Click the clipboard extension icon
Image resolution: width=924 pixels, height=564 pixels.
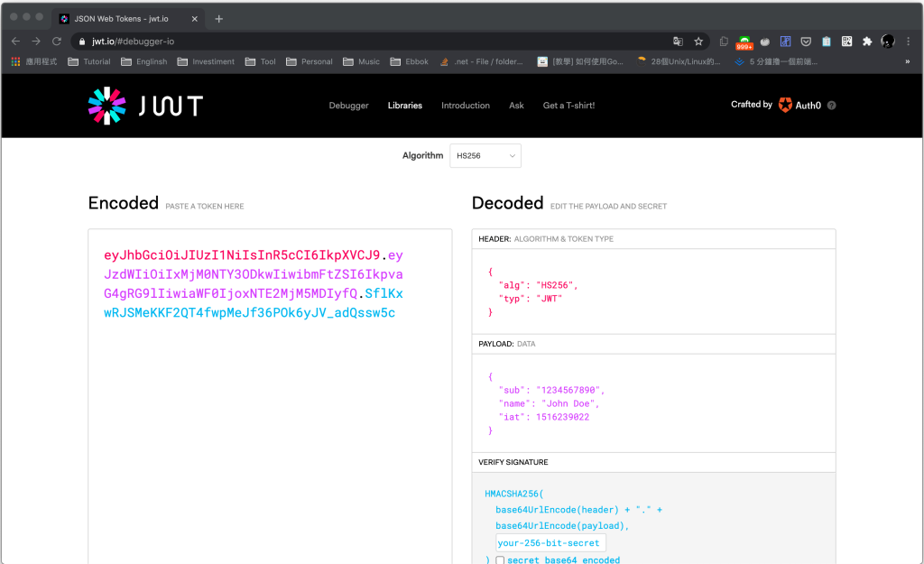pyautogui.click(x=827, y=42)
